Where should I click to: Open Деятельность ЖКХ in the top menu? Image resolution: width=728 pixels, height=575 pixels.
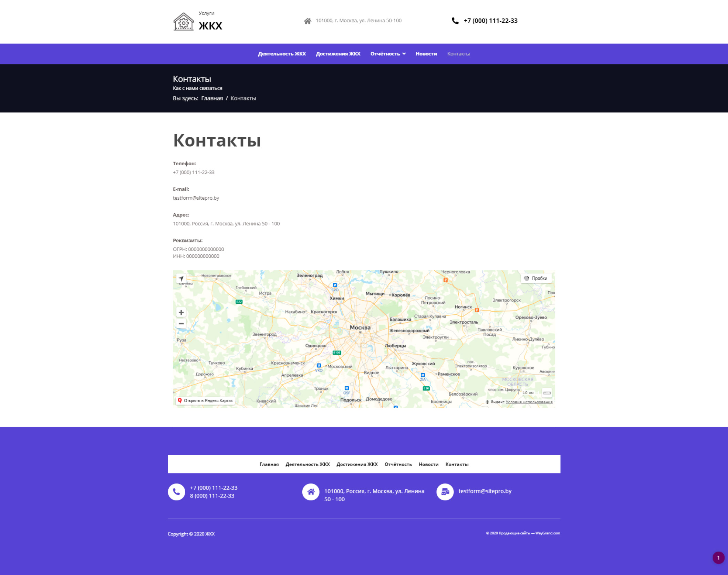pos(282,54)
